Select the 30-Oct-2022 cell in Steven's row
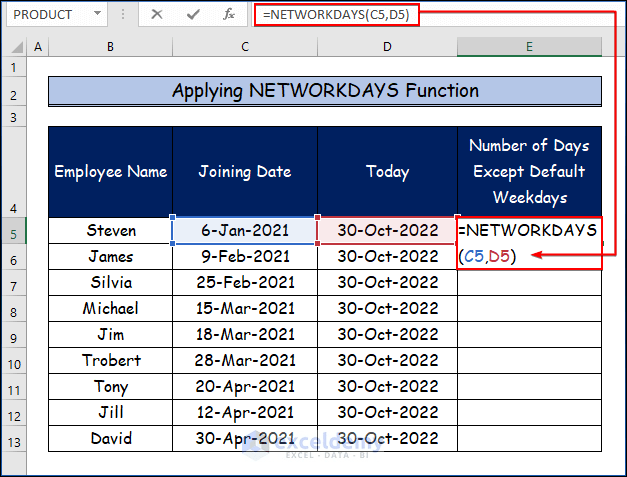Screen dimensions: 627x477 point(387,231)
